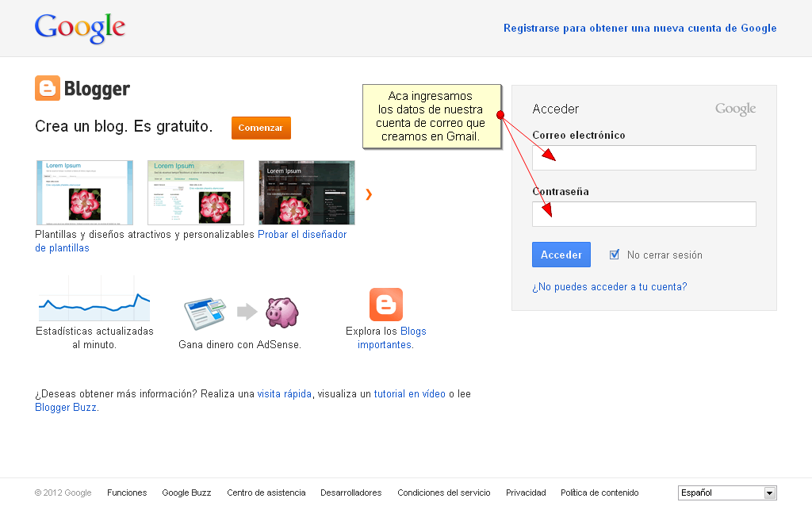Image resolution: width=812 pixels, height=506 pixels.
Task: Open the Privacidad footer link
Action: (525, 493)
